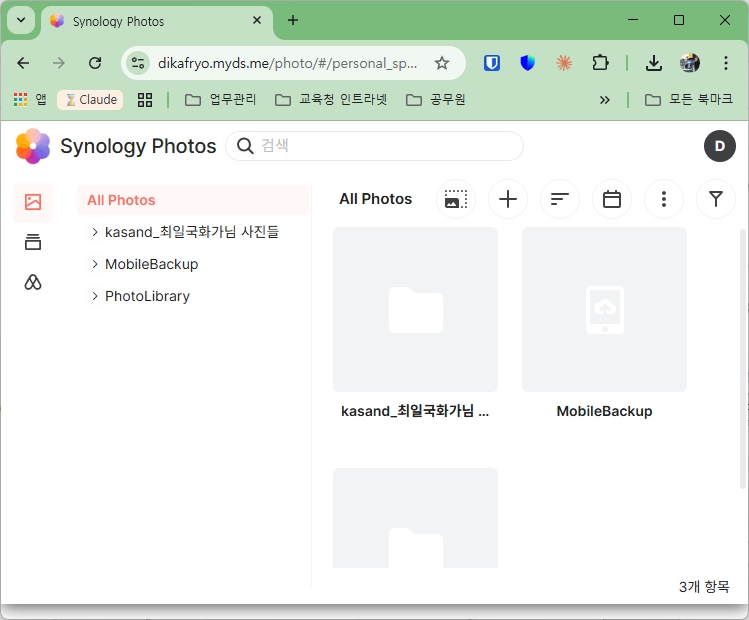Click the kasand_최일국화가님 ... label under thumbnail
This screenshot has width=749, height=620.
(x=415, y=411)
